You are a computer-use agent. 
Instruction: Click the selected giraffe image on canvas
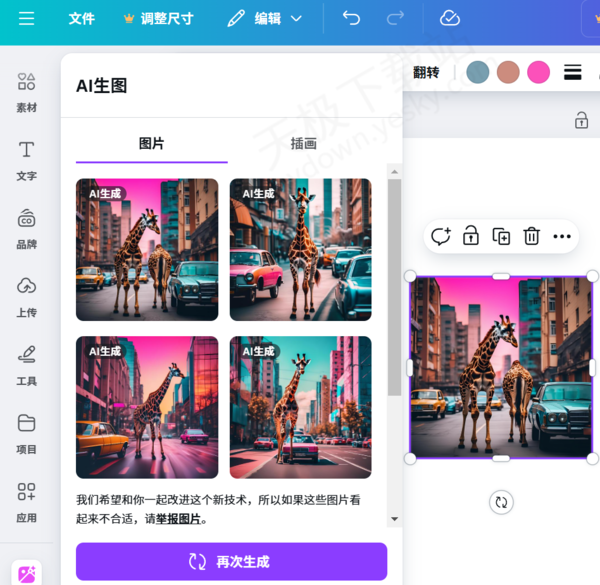[x=501, y=367]
